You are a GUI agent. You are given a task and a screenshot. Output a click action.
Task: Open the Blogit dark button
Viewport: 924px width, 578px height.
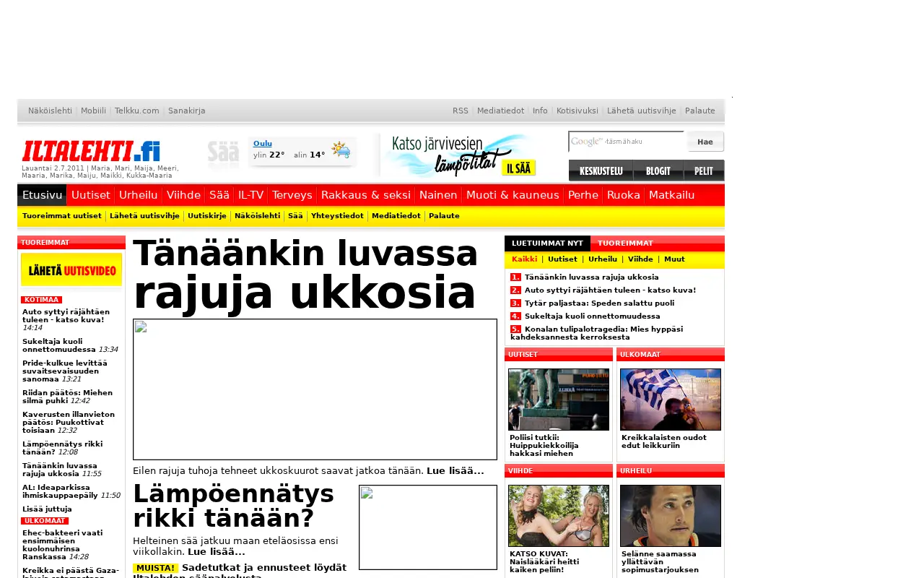click(x=658, y=171)
